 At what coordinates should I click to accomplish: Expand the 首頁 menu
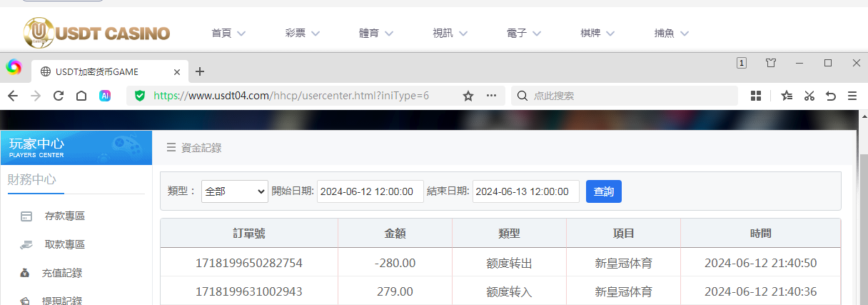click(x=228, y=33)
